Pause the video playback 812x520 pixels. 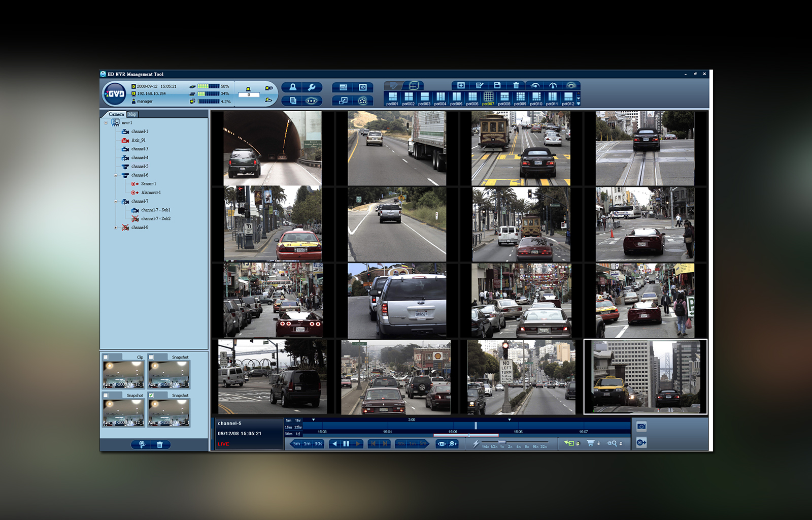point(346,444)
